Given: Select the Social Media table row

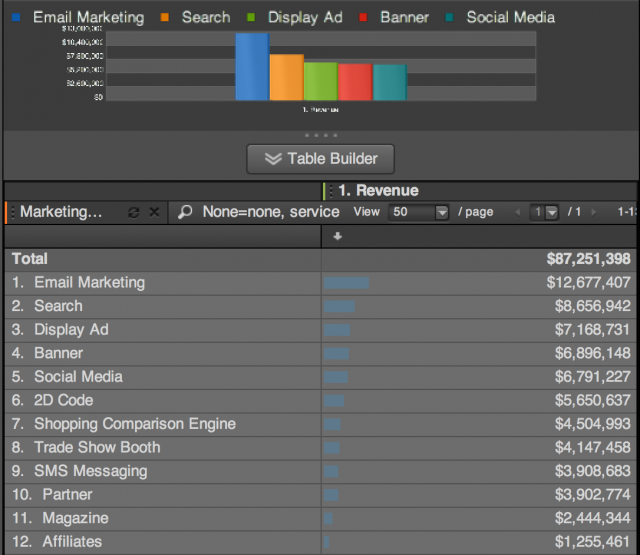Looking at the screenshot, I should coord(320,377).
